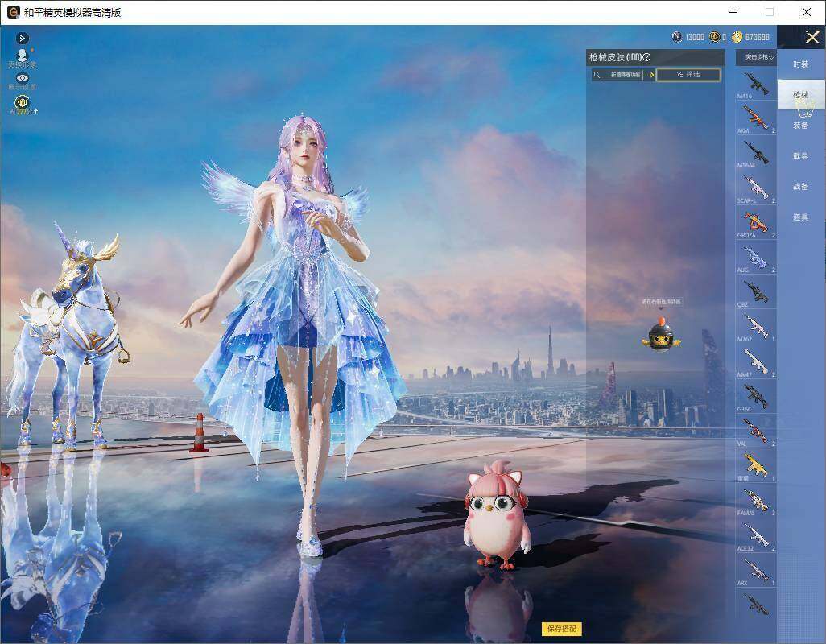Choose the ACE32 weapon entry
Viewport: 826px width, 644px height.
coord(756,535)
